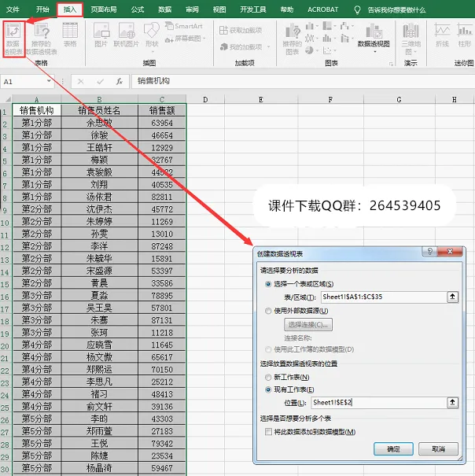
Task: Click the 表/区域 input field
Action: point(384,297)
